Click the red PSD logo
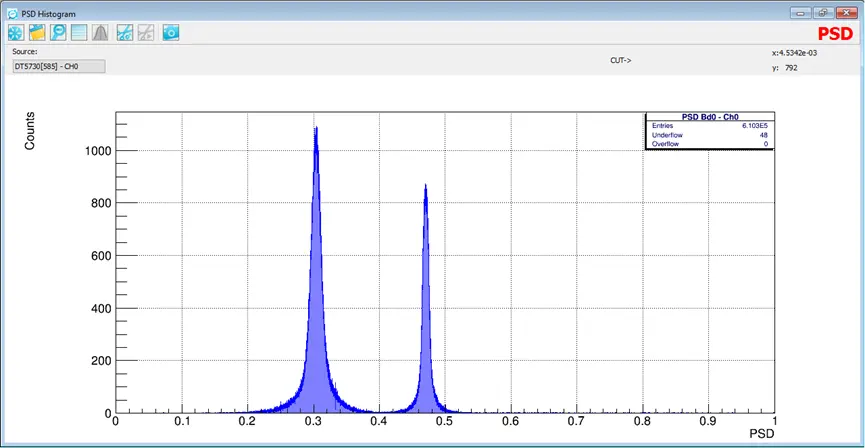Image resolution: width=865 pixels, height=448 pixels. 835,34
